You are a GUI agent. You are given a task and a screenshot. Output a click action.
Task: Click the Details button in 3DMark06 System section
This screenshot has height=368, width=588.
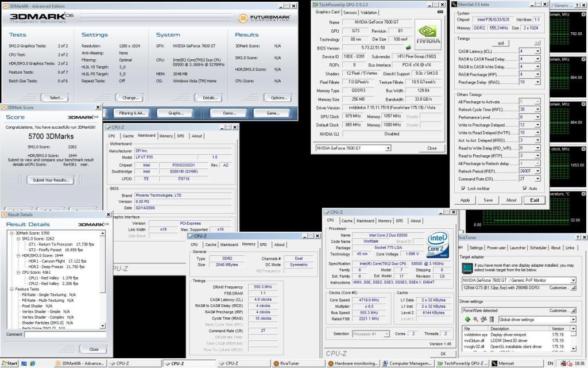tap(210, 98)
